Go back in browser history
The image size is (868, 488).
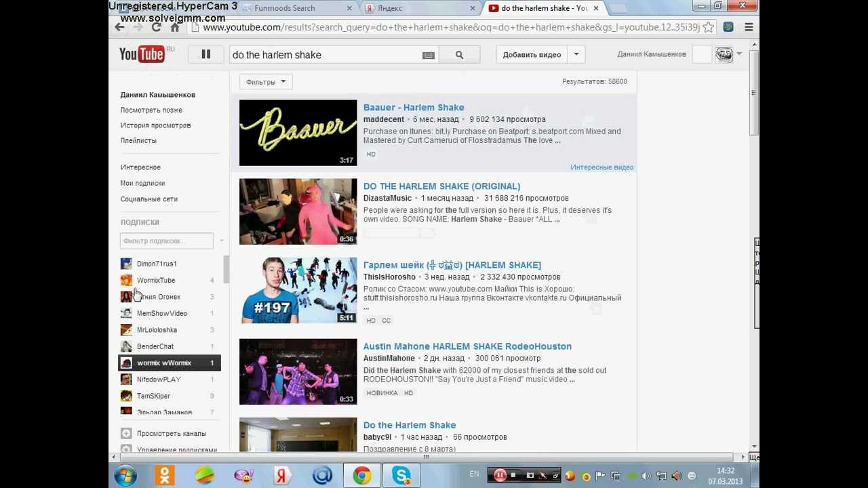(119, 27)
